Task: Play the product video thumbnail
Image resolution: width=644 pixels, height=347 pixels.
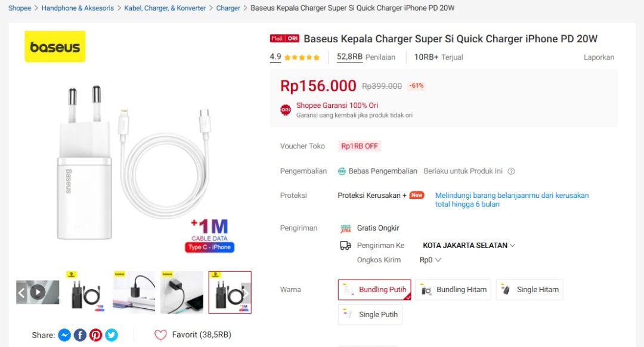Action: (38, 292)
